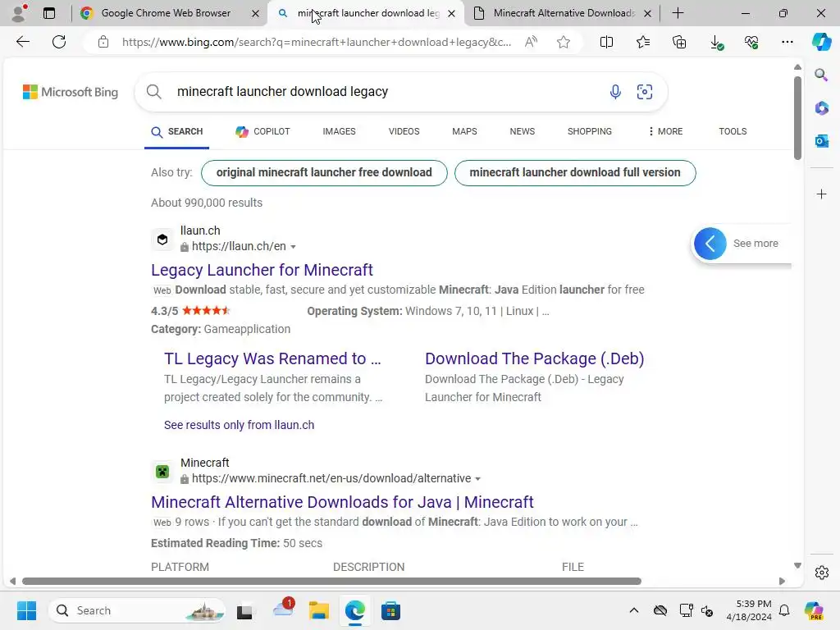This screenshot has width=840, height=630.
Task: Search using voice microphone icon
Action: point(615,92)
